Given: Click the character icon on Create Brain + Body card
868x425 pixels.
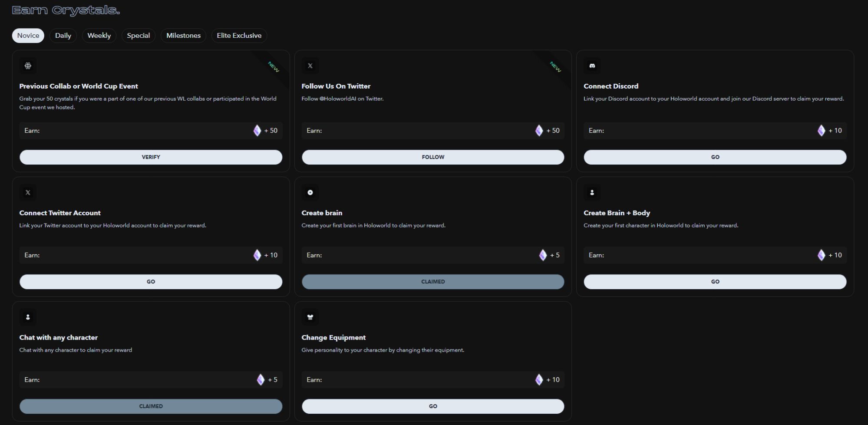Looking at the screenshot, I should pos(592,193).
